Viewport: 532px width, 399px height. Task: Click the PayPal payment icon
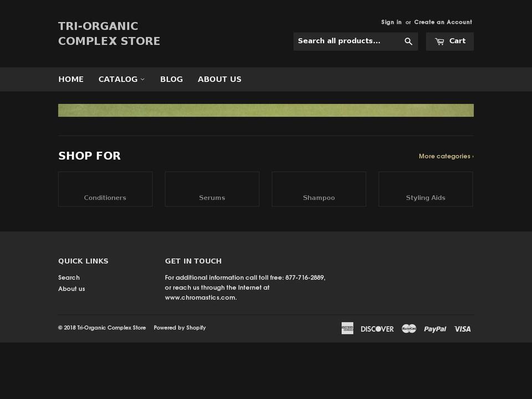tap(435, 329)
